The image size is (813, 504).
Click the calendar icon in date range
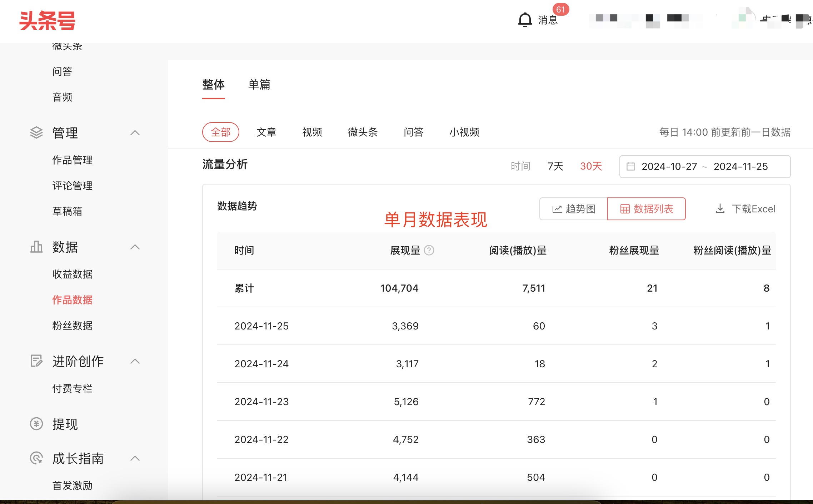tap(631, 166)
